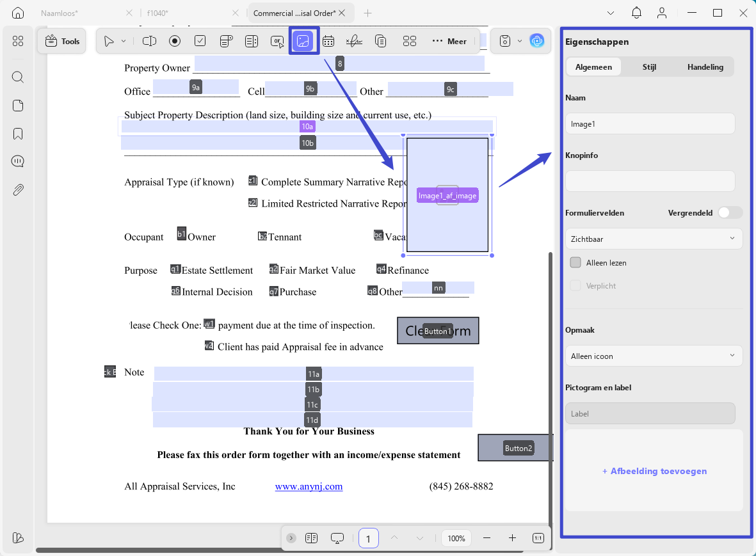Click the 1:1 actual size icon
Image resolution: width=756 pixels, height=556 pixels.
[x=538, y=538]
